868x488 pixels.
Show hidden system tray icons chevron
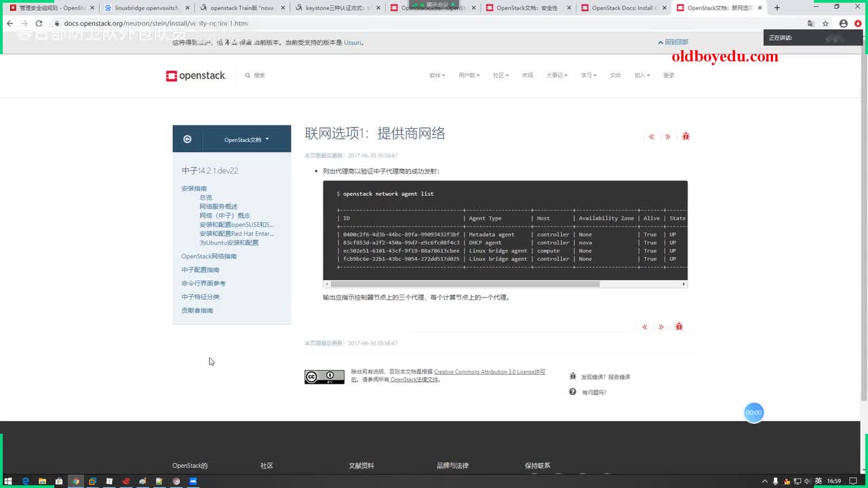766,481
